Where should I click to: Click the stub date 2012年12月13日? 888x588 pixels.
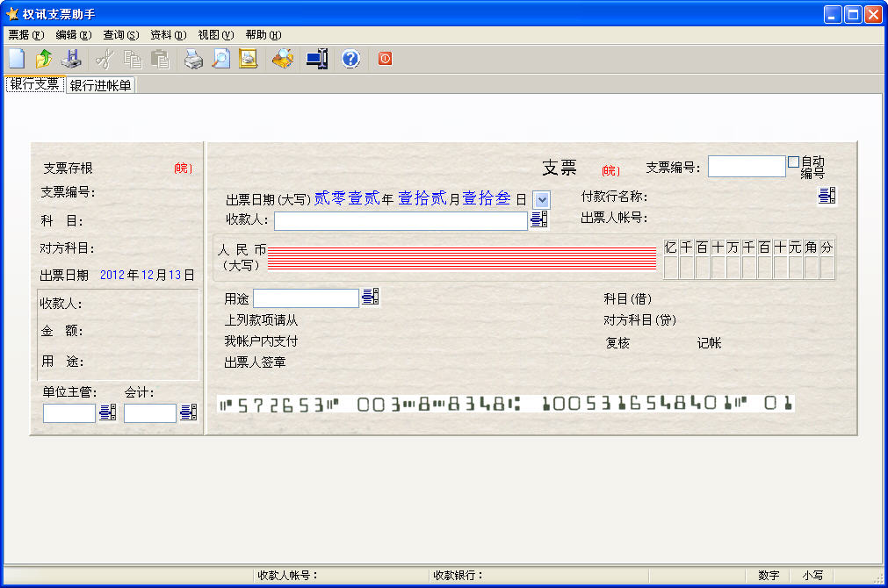148,275
